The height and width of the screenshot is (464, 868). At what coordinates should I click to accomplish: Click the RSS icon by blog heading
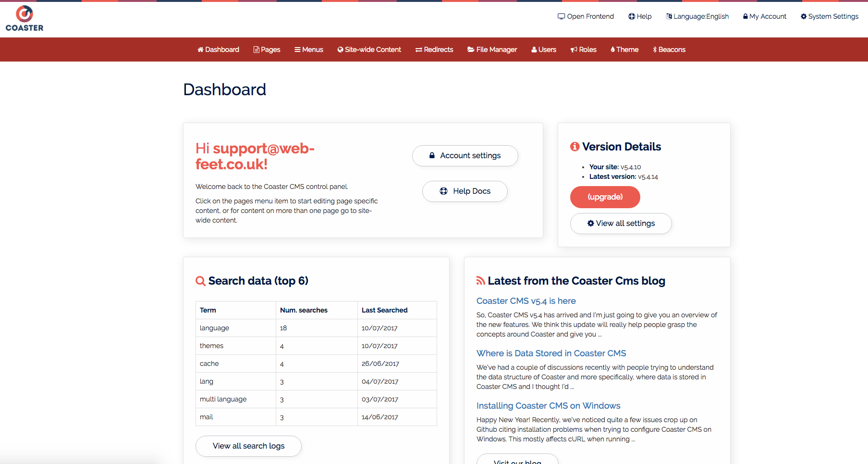pos(480,281)
